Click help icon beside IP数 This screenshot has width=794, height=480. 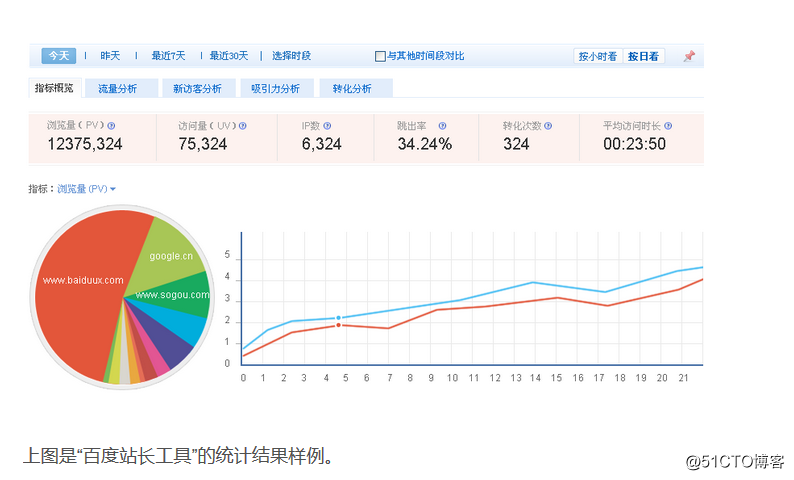(327, 126)
